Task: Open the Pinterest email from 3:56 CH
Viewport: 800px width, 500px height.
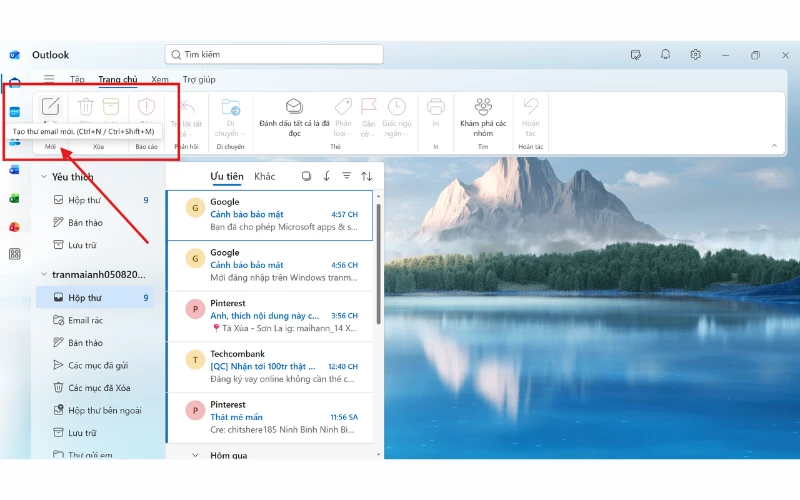Action: [270, 316]
